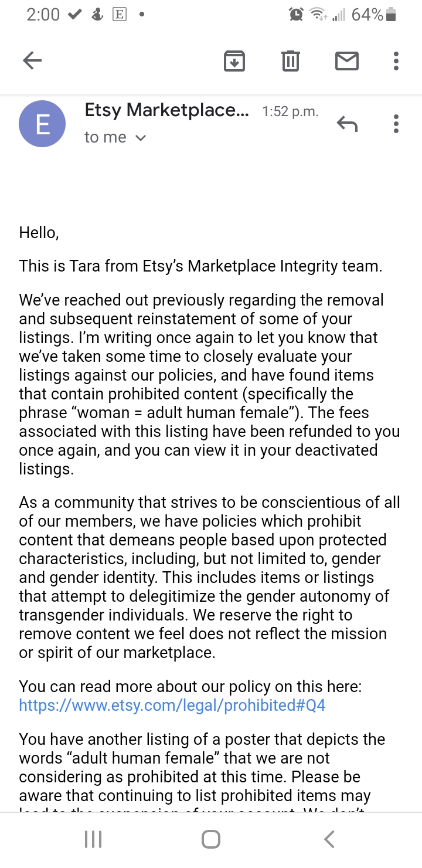Tap sender name Etsy Marketplace
This screenshot has height=868, width=422.
coord(166,110)
